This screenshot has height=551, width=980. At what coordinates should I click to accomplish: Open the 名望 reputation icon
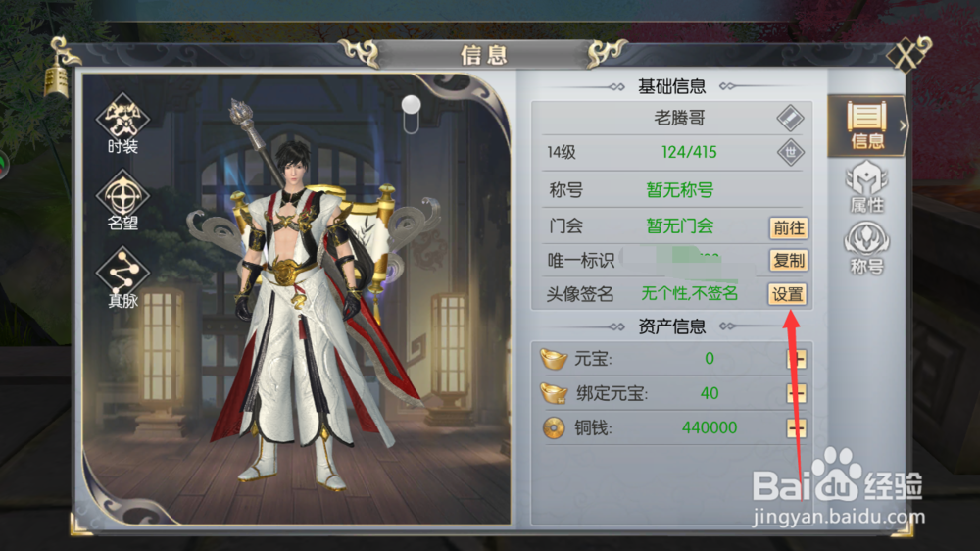pos(122,200)
